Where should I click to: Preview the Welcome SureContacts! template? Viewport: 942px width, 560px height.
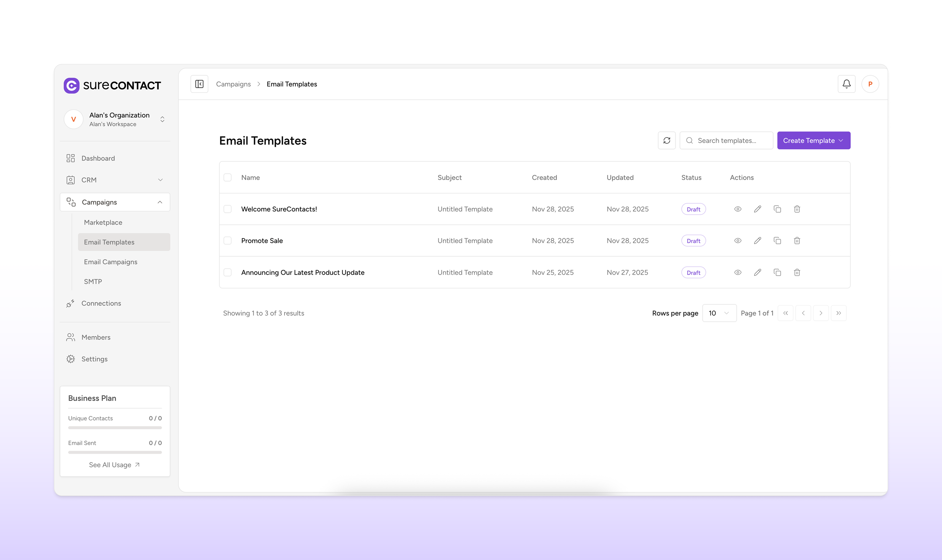[x=738, y=209]
